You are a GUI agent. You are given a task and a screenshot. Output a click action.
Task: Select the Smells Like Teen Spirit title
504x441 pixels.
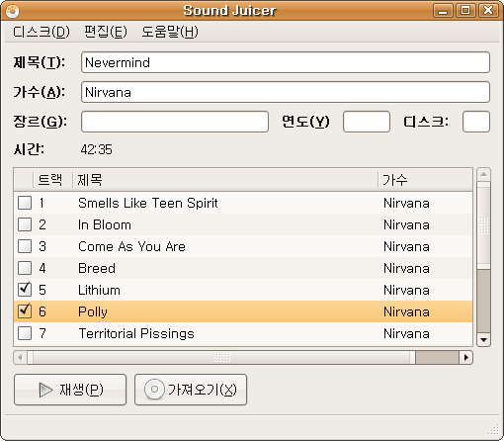coord(148,203)
